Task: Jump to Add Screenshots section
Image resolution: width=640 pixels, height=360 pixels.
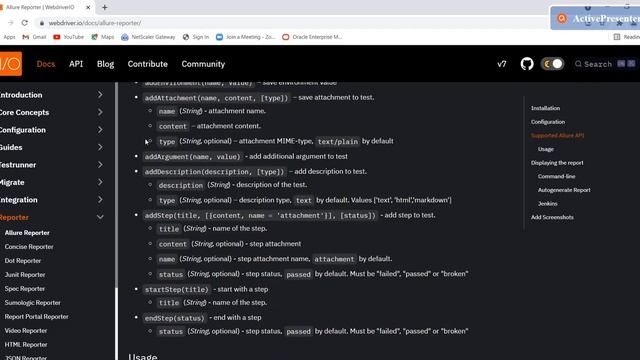Action: pyautogui.click(x=552, y=217)
